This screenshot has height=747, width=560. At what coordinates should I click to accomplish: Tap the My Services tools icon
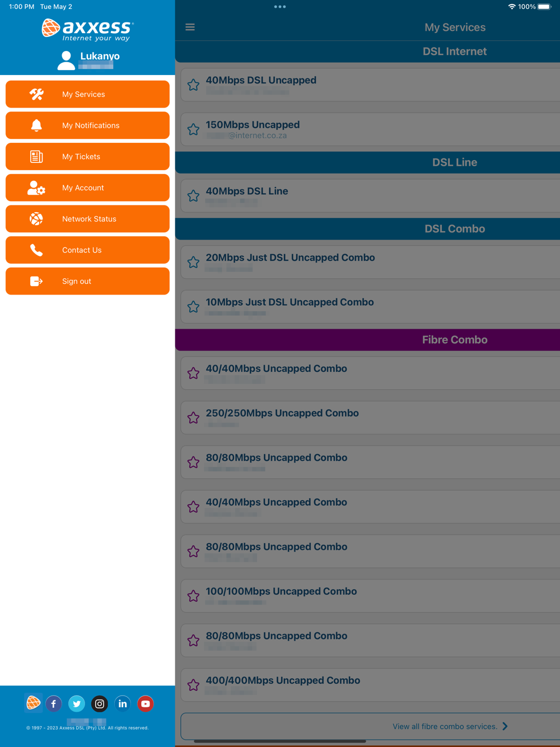pos(36,94)
